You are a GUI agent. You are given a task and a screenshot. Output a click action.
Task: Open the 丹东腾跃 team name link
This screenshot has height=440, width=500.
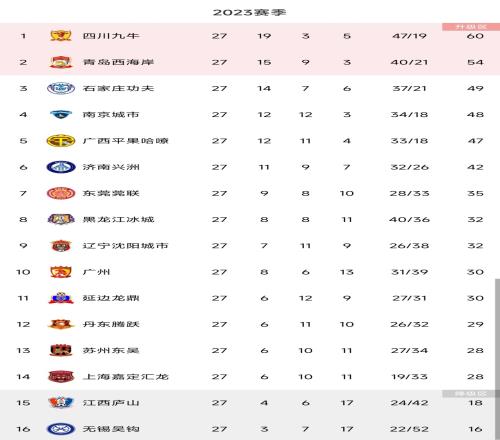111,324
